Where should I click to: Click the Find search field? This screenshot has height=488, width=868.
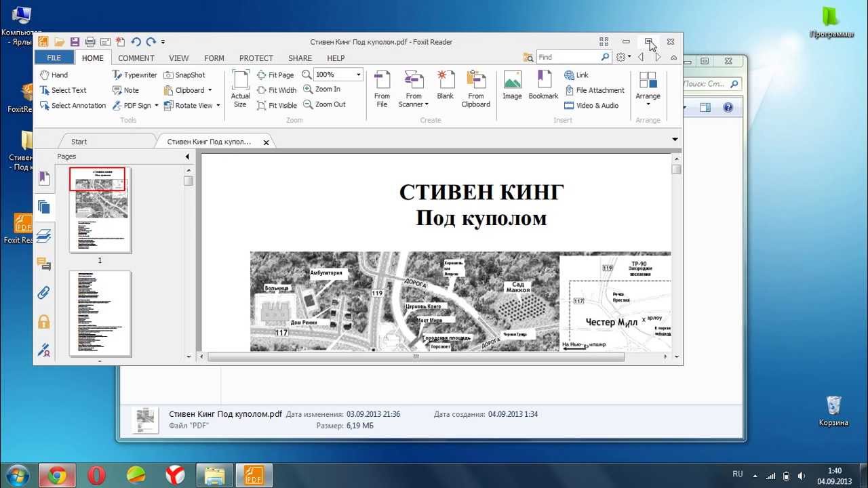[x=568, y=58]
